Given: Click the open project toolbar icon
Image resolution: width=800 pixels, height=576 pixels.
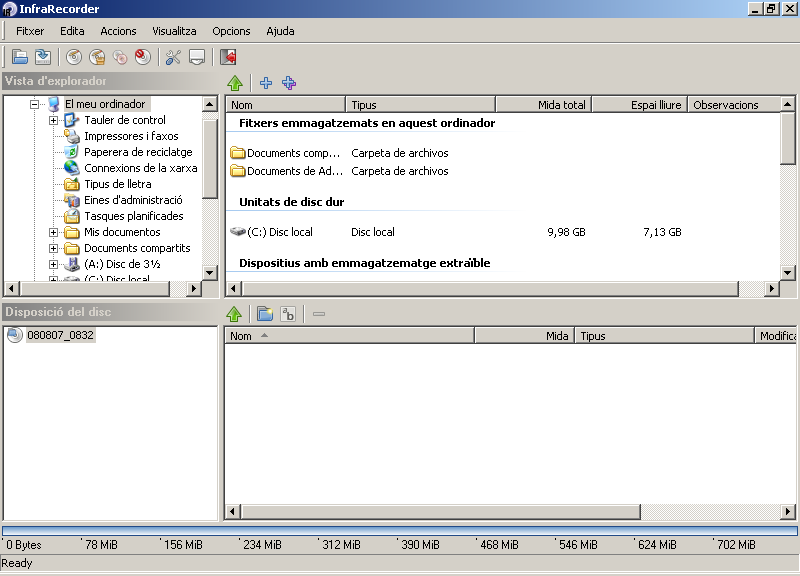Looking at the screenshot, I should click(19, 57).
